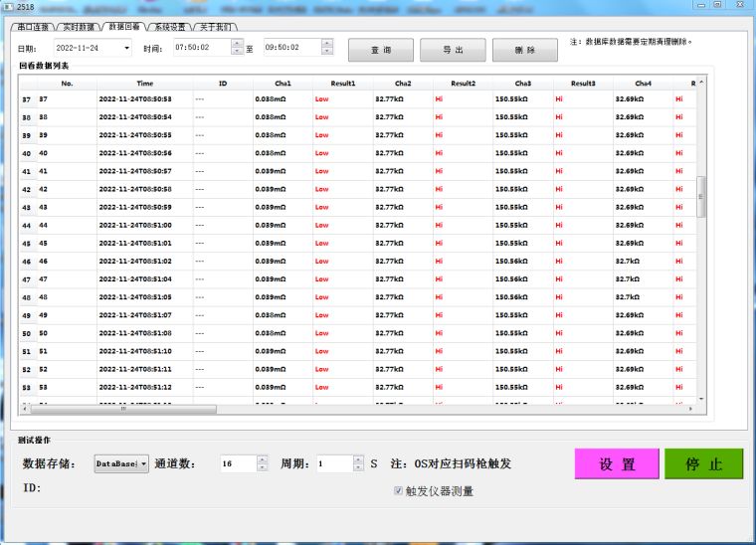756x545 pixels.
Task: Click the Time column header
Action: (145, 84)
